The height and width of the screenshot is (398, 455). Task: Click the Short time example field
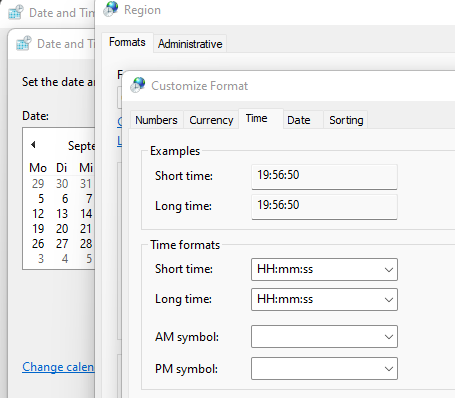[x=324, y=176]
